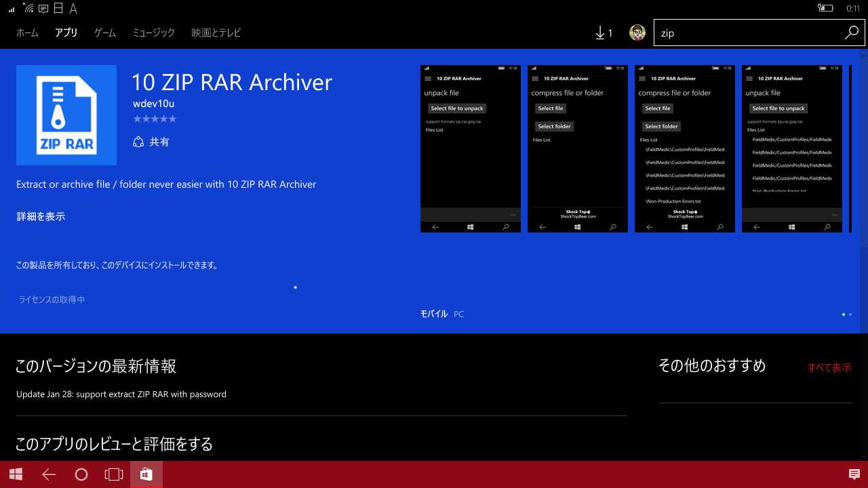Click すべて表示 link in recommendations
868x488 pixels.
coord(829,367)
